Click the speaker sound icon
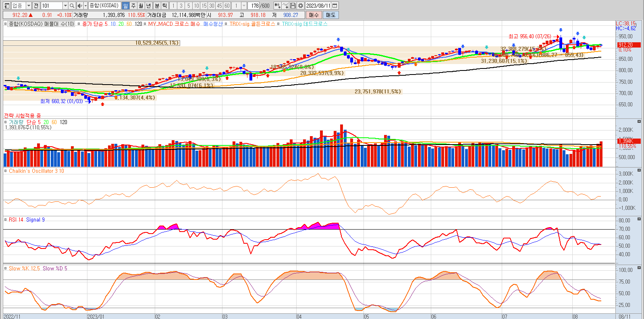The height and width of the screenshot is (319, 644). [80, 6]
